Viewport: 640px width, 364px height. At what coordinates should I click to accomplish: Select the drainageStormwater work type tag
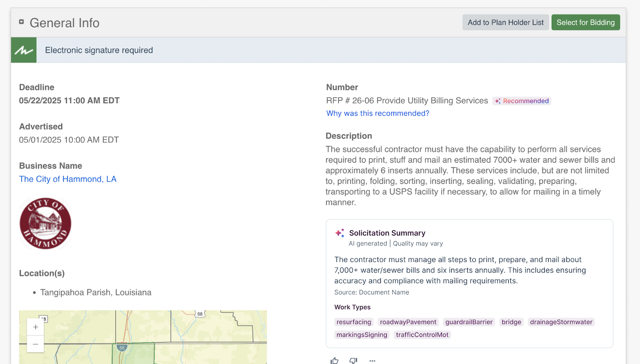click(561, 322)
